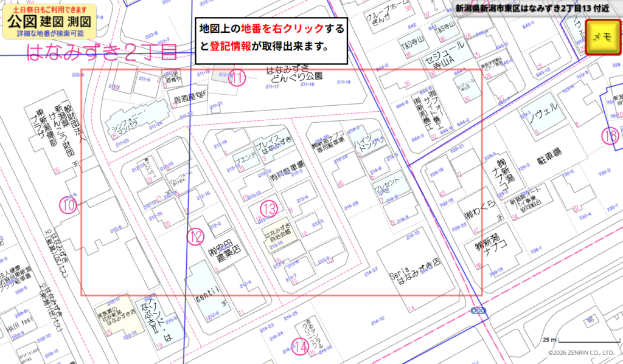The image size is (623, 364).
Task: Select the はなみずき自治会館 building
Action: click(277, 234)
